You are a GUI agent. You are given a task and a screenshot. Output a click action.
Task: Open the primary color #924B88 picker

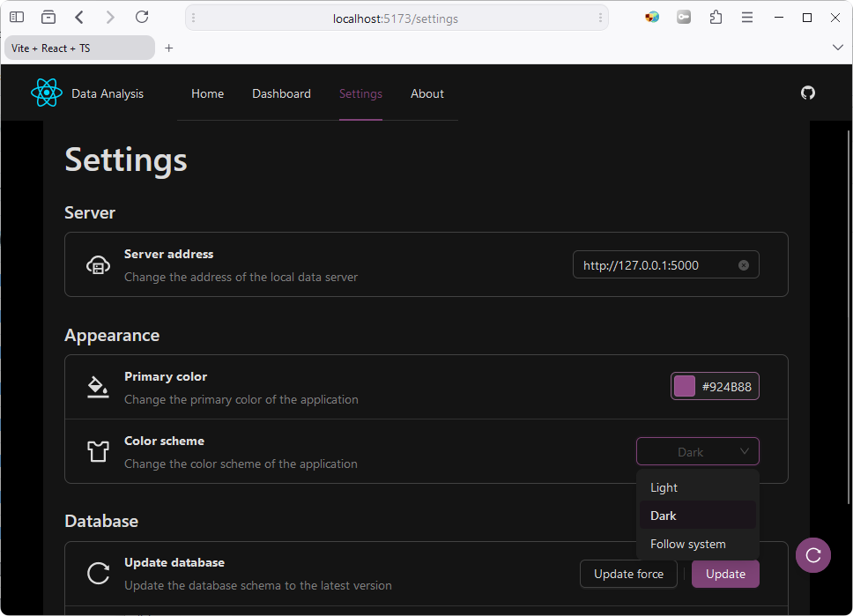click(715, 386)
